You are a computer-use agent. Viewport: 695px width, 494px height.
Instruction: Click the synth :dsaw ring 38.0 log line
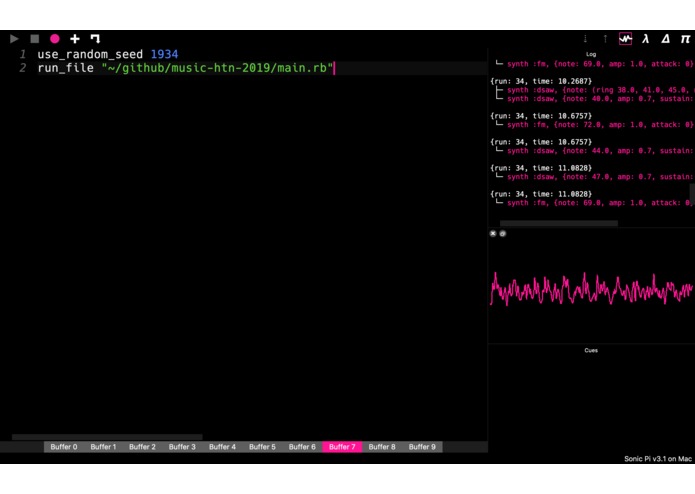pos(600,90)
